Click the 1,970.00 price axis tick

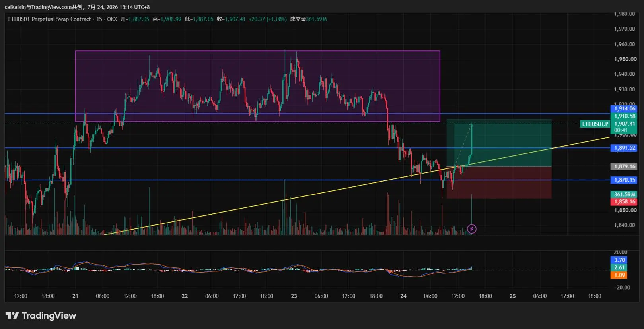coord(625,29)
